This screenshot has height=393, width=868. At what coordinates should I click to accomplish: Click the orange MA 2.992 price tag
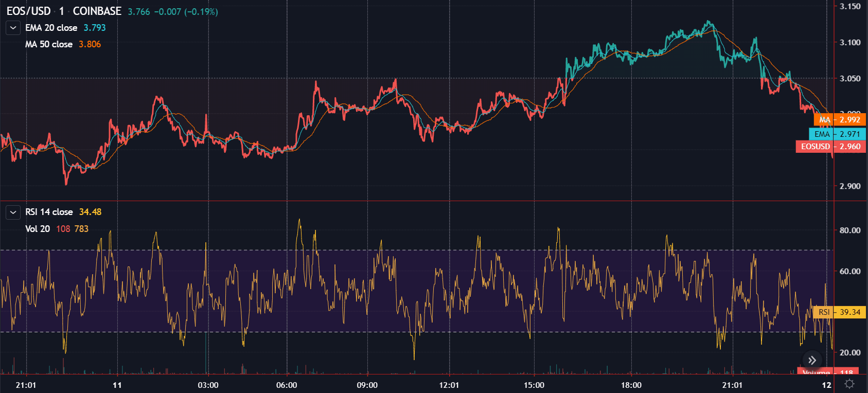click(840, 119)
